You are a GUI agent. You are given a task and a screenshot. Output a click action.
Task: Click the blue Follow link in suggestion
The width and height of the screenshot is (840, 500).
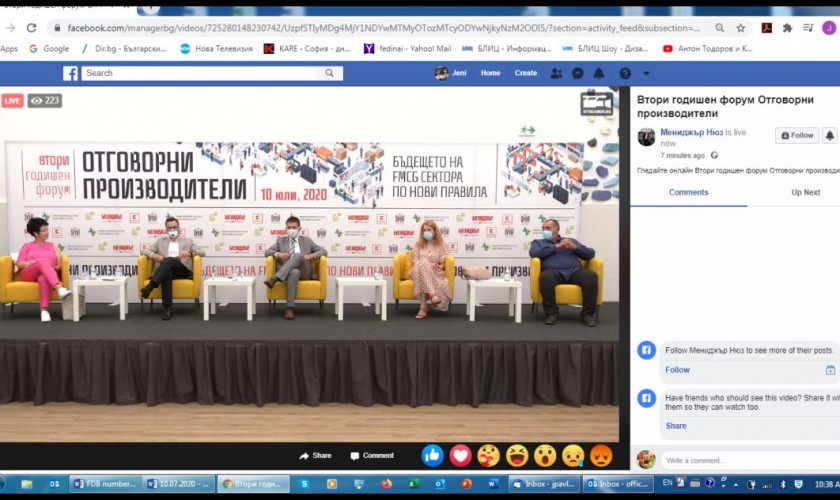click(x=678, y=370)
